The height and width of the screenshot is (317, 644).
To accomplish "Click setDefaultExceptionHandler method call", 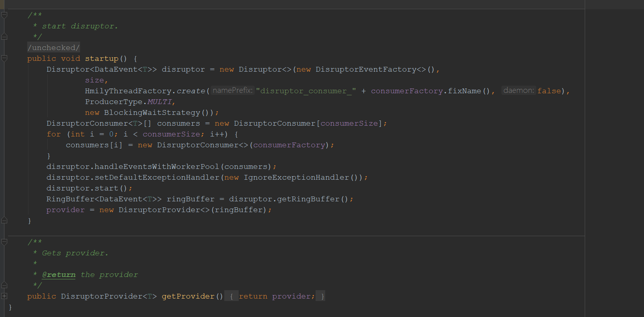I will click(157, 177).
